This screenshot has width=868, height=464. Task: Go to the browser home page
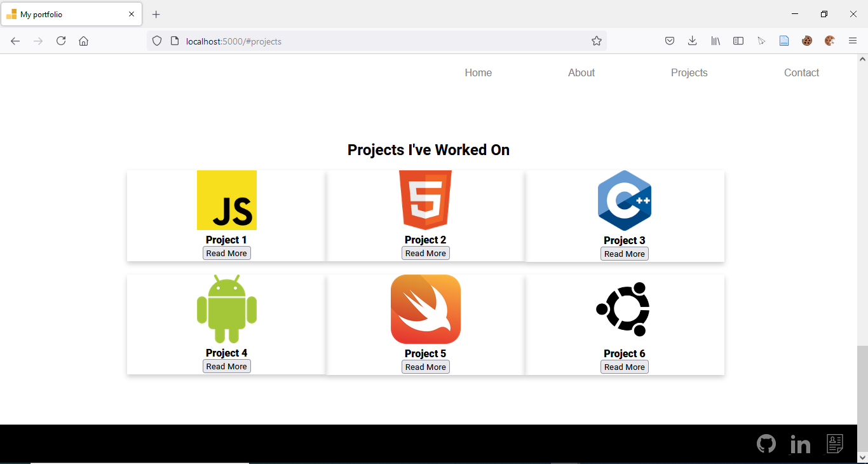tap(83, 41)
